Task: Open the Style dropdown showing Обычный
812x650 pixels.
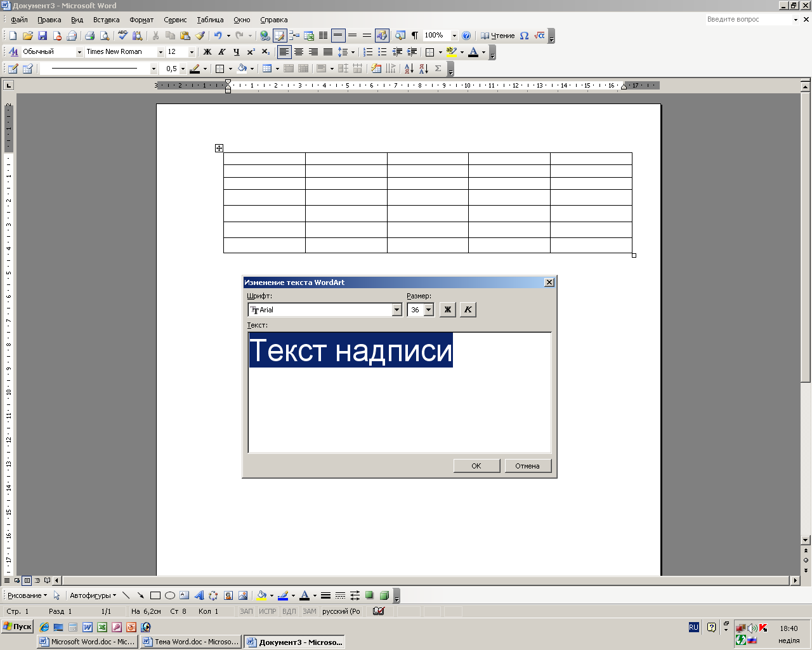Action: [x=79, y=52]
